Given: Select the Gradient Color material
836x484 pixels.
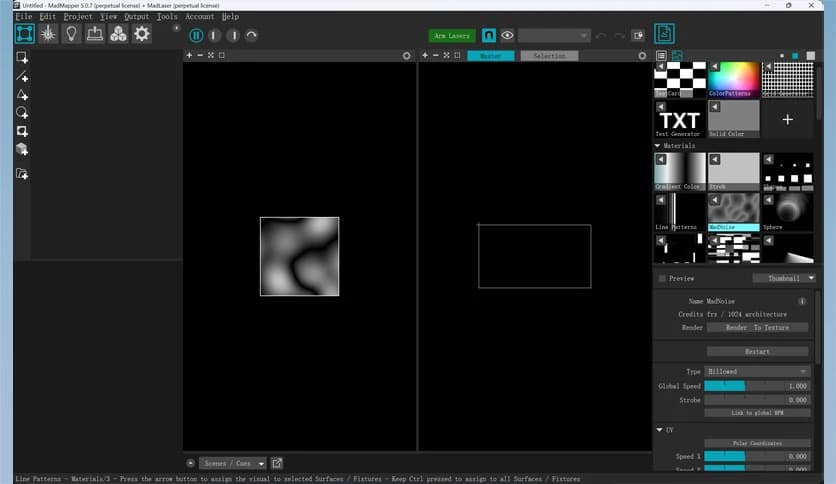Looking at the screenshot, I should [680, 171].
